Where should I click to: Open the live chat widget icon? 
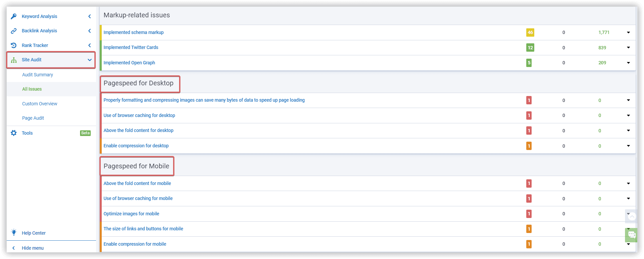pyautogui.click(x=632, y=235)
